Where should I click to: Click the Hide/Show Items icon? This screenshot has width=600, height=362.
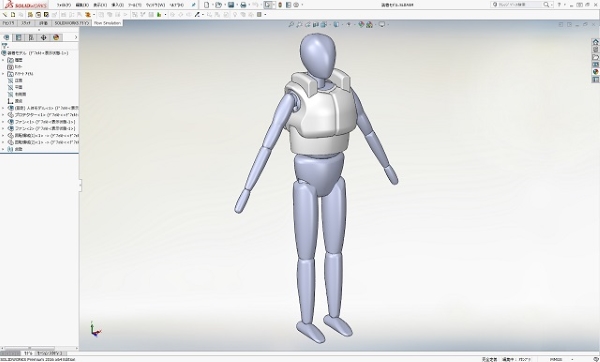point(348,24)
